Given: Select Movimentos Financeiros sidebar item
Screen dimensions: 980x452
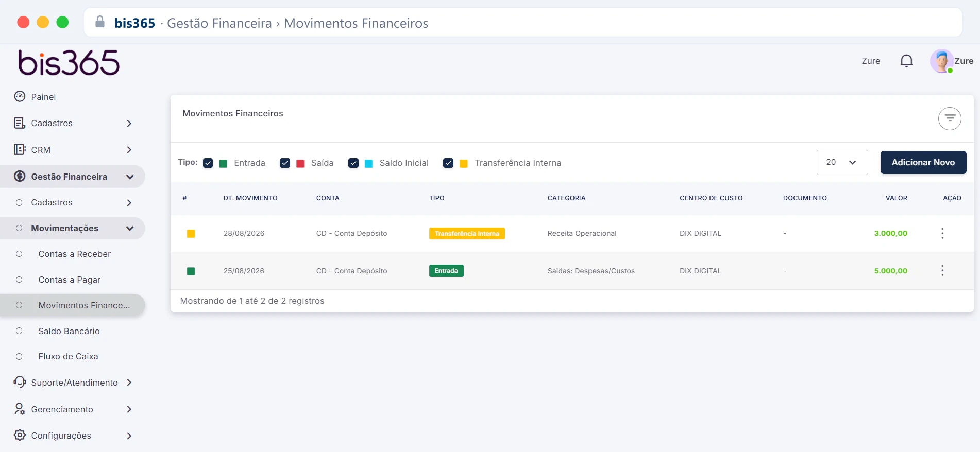Looking at the screenshot, I should click(x=73, y=305).
